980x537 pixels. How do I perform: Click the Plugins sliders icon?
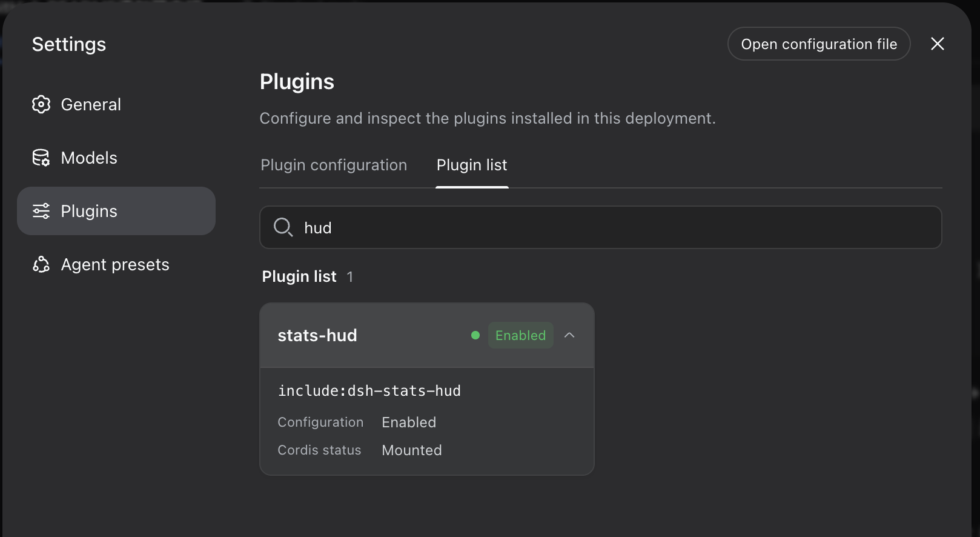[41, 211]
